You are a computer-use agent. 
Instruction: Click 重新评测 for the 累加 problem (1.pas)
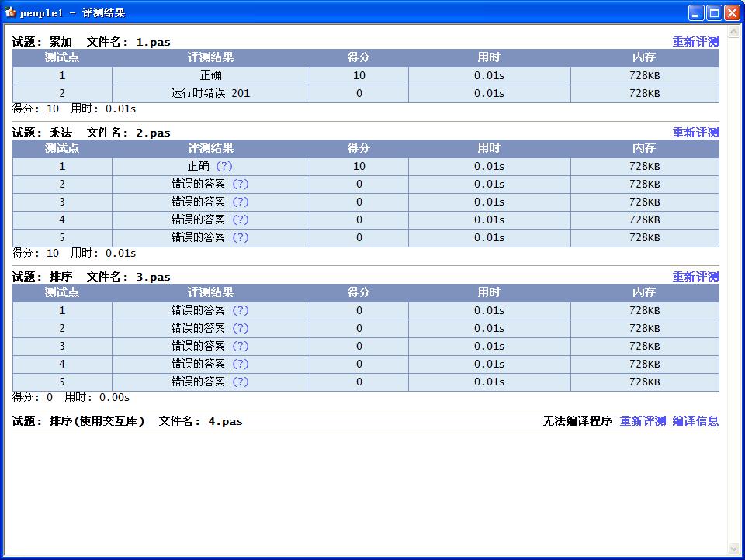click(x=696, y=41)
